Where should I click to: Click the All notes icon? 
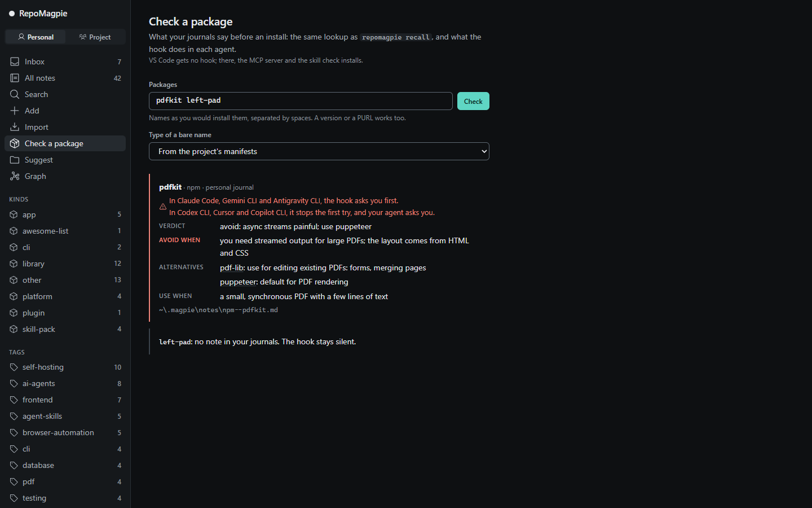15,78
